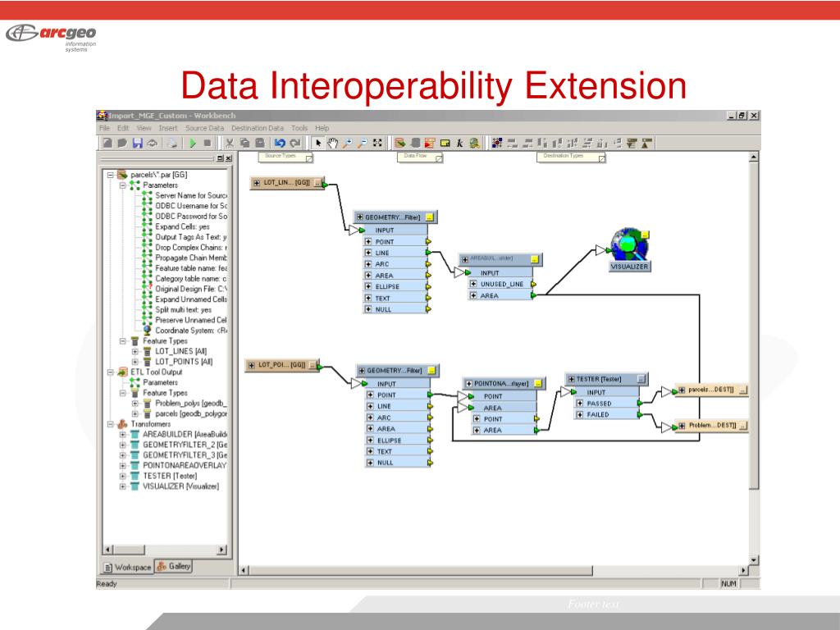Screen dimensions: 840x630
Task: Undo with the blue back-arrow icon
Action: (x=280, y=143)
